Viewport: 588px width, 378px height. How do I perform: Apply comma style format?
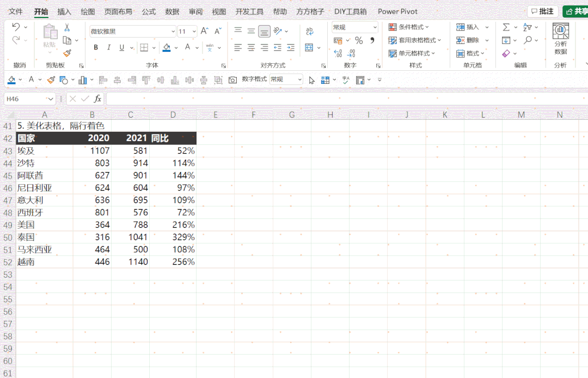click(372, 40)
